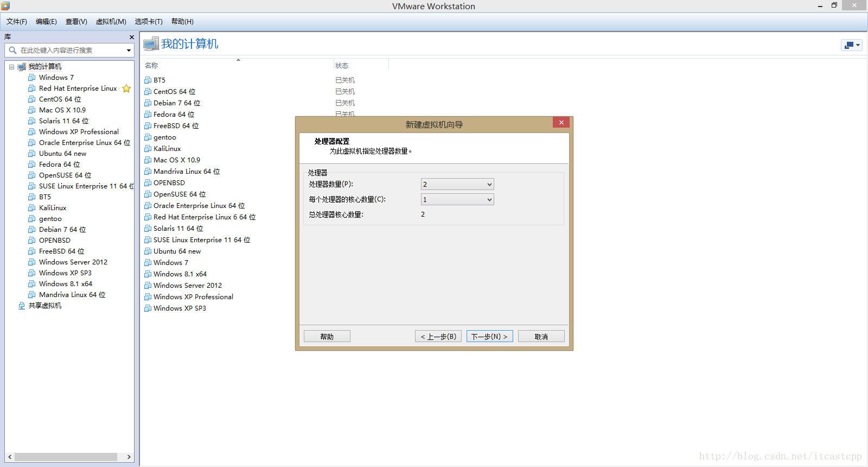Click the Fedora 64 位 icon in main list
This screenshot has width=868, height=467.
point(148,114)
